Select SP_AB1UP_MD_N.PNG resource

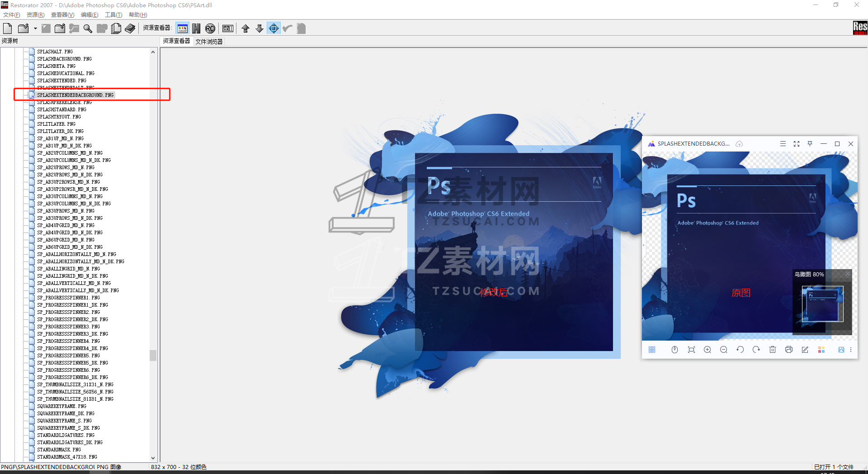60,138
